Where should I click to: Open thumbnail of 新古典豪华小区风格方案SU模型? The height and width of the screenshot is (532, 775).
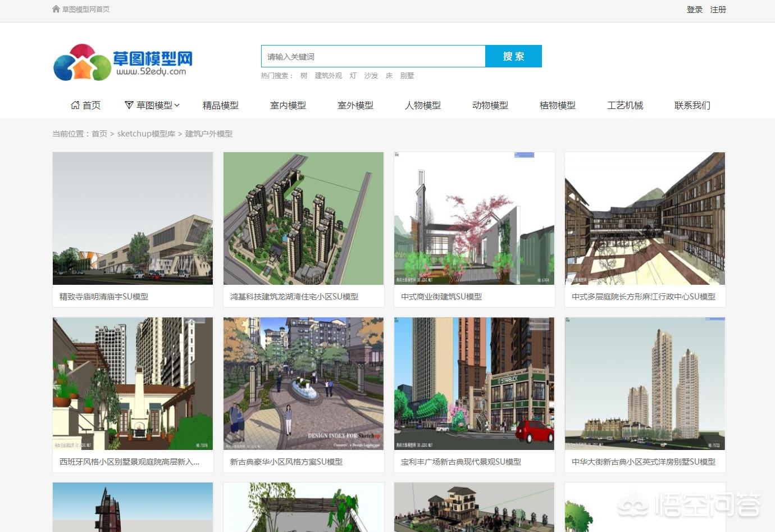point(304,384)
